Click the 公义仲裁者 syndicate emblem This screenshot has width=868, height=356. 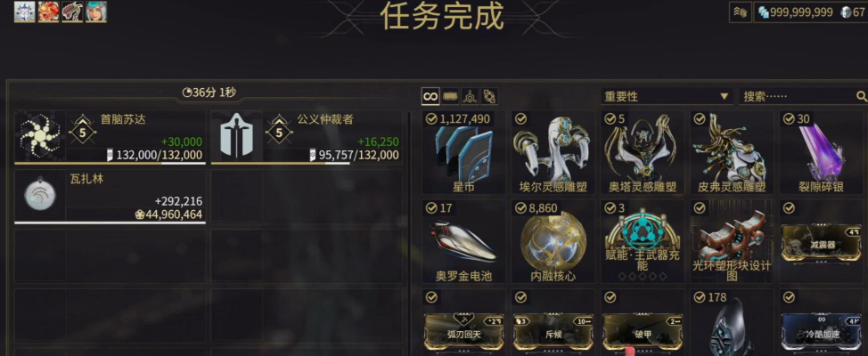click(237, 136)
